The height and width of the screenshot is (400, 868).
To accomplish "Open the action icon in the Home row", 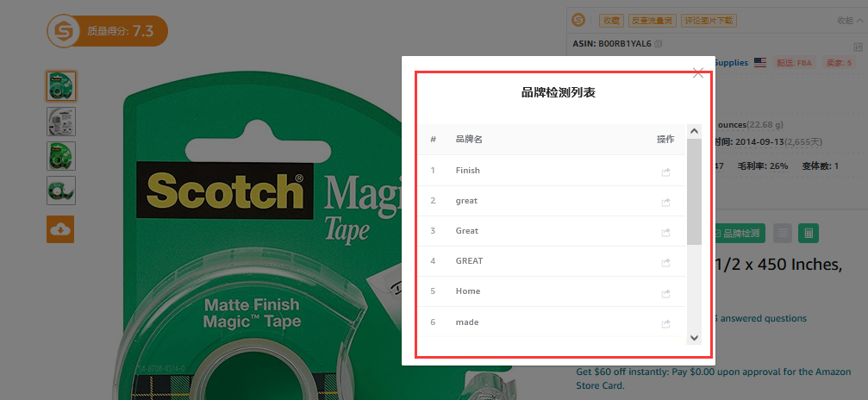I will point(666,293).
